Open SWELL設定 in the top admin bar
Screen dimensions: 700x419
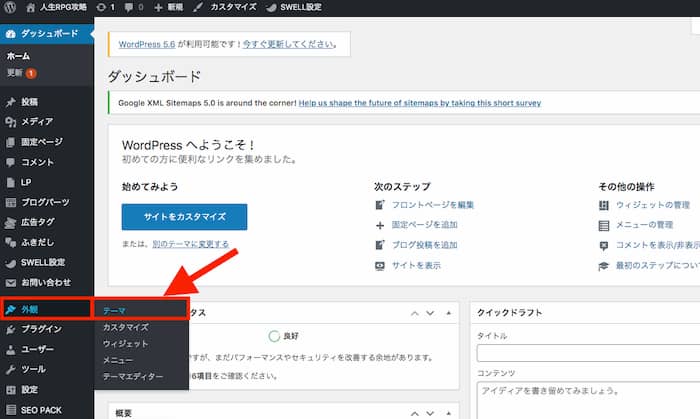[x=294, y=7]
